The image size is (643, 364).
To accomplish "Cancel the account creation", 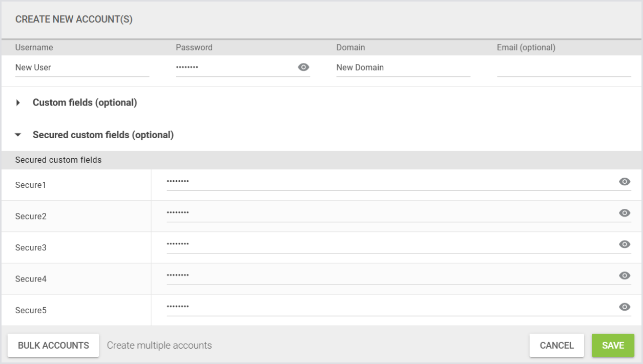I will pyautogui.click(x=556, y=345).
